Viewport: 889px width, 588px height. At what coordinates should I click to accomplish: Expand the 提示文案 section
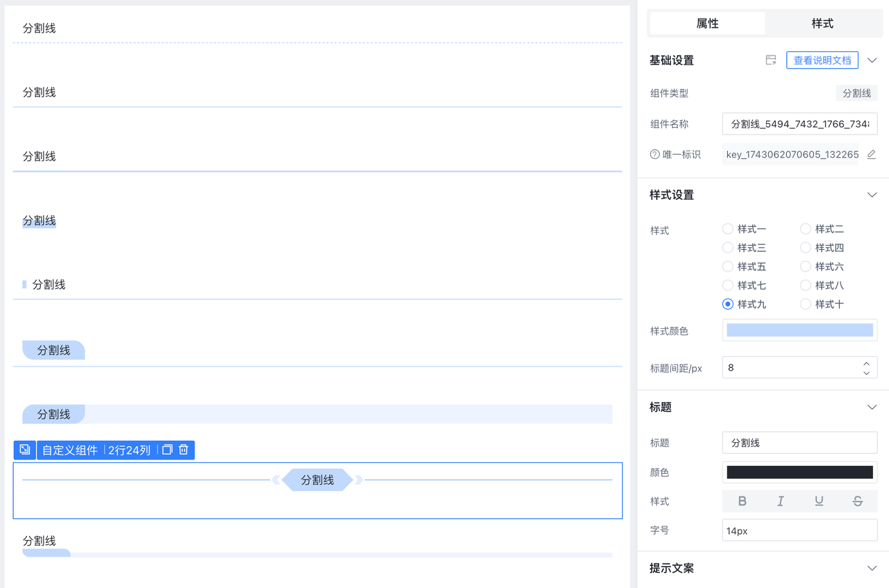(872, 568)
